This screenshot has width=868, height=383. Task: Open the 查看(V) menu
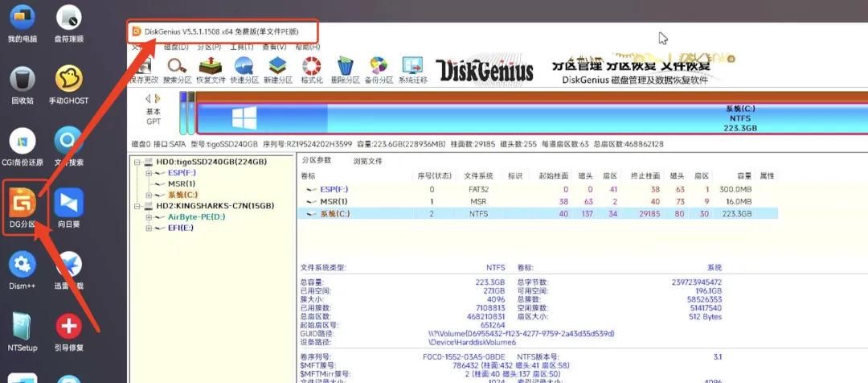(275, 47)
